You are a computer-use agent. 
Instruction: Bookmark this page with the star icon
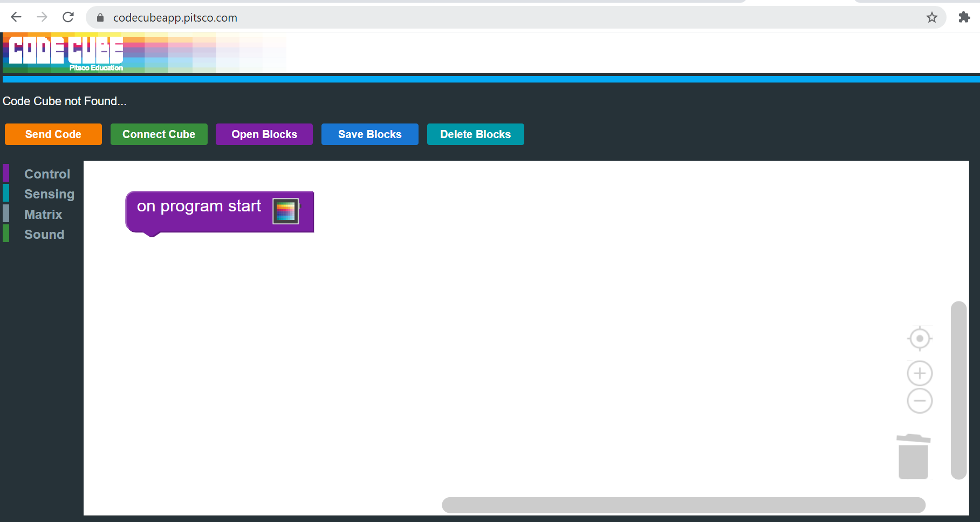click(x=932, y=18)
